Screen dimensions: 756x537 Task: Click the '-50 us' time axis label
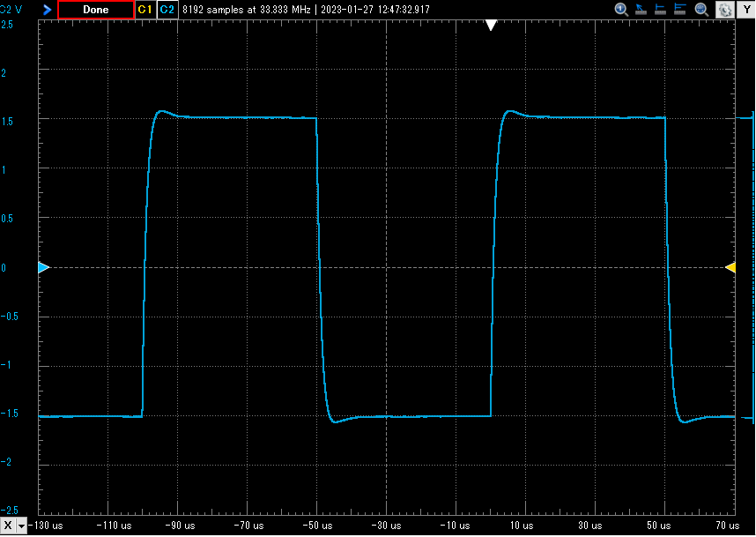click(317, 526)
